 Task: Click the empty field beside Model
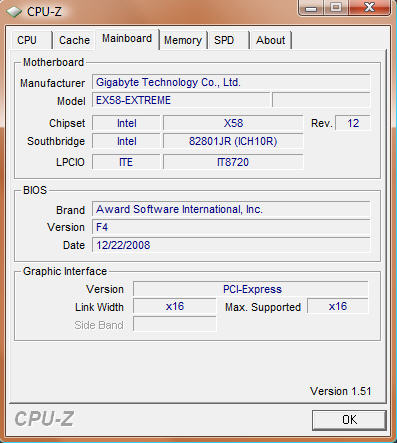tap(321, 100)
